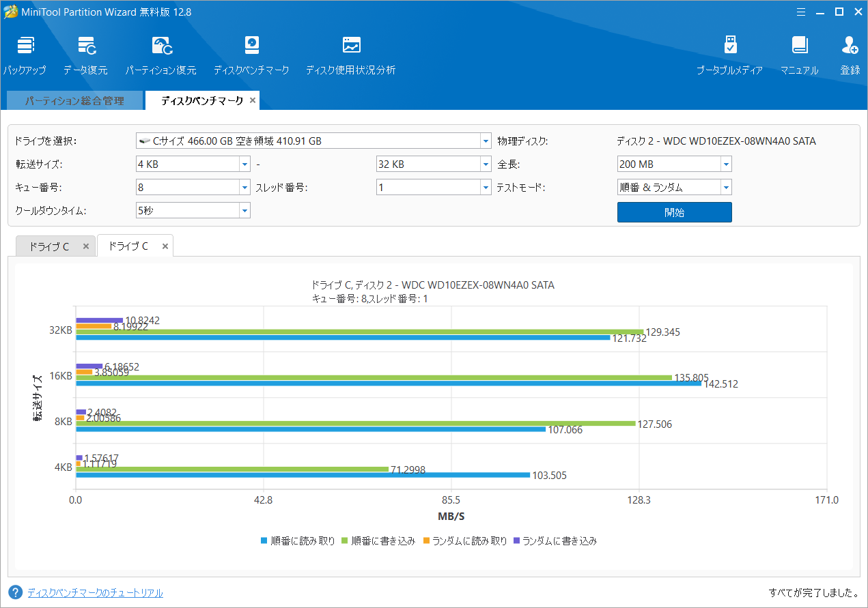Toggle ランダムに読み取り legend series

[464, 540]
